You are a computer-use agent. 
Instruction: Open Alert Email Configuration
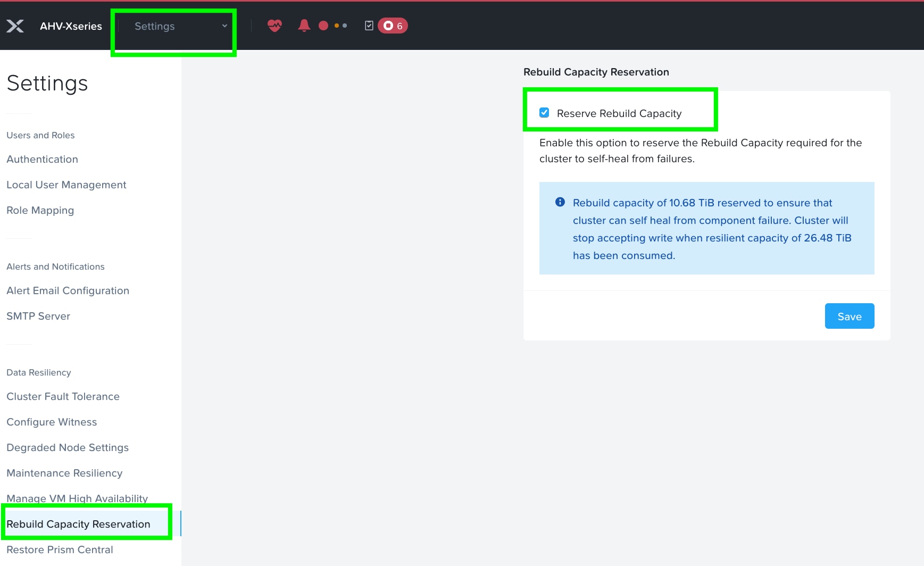68,290
